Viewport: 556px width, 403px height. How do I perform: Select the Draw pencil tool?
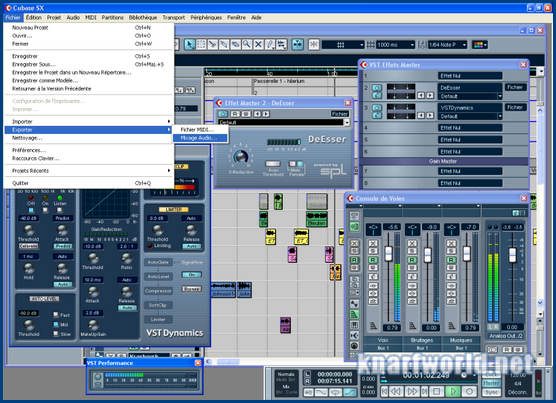coord(270,45)
